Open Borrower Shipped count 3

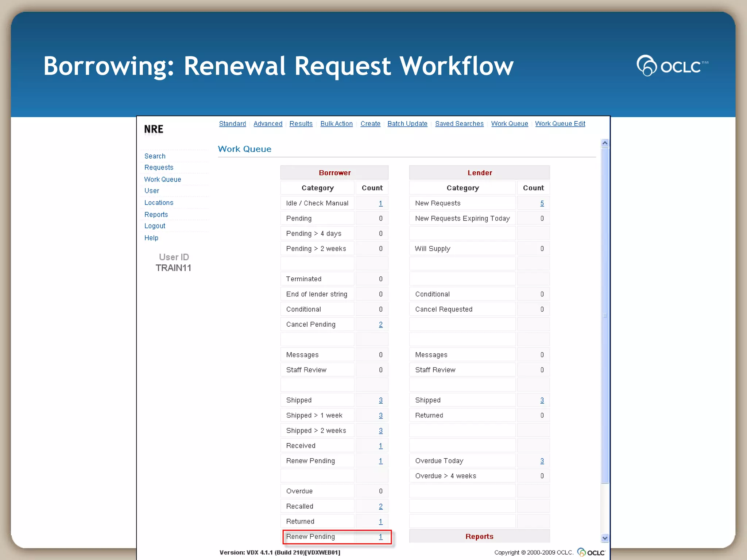coord(380,400)
